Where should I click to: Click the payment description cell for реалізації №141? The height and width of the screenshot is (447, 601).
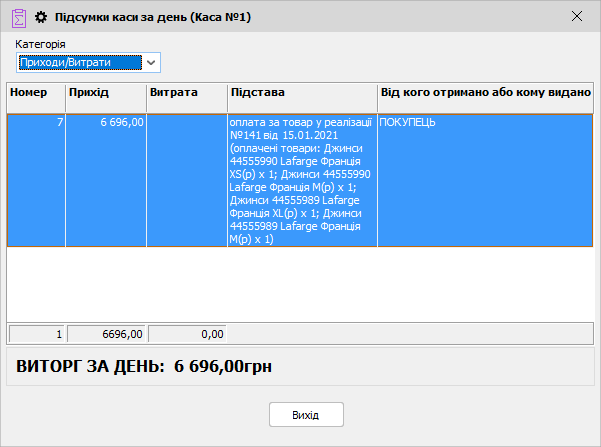[x=302, y=180]
